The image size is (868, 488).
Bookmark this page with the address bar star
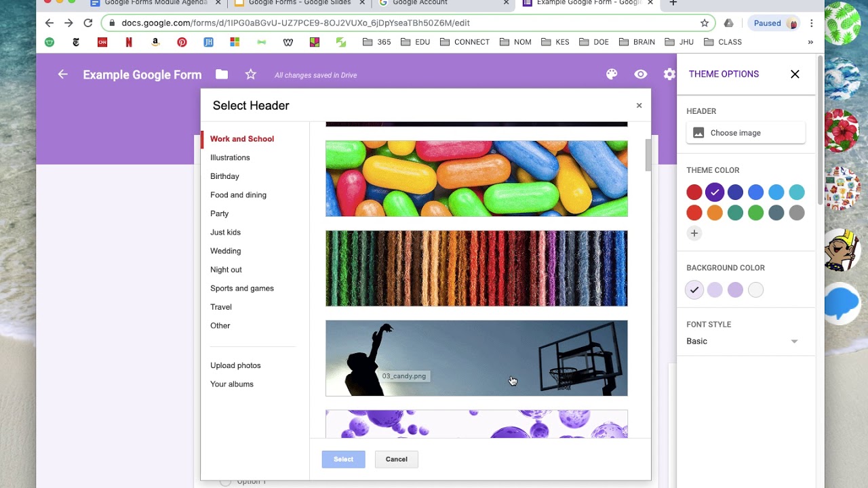coord(705,23)
